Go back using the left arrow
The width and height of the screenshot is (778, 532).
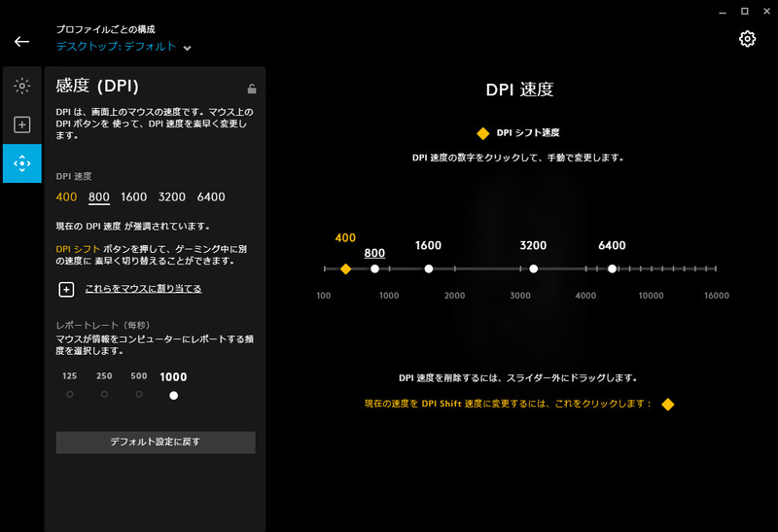tap(21, 42)
